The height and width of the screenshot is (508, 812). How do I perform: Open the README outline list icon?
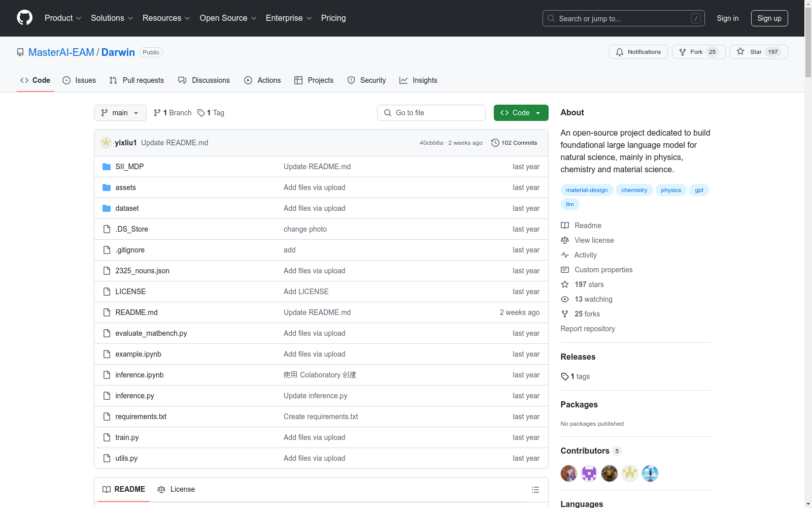(535, 490)
